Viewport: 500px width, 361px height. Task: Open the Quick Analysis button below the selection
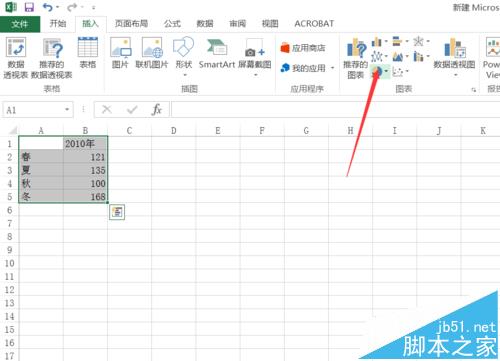pos(117,212)
